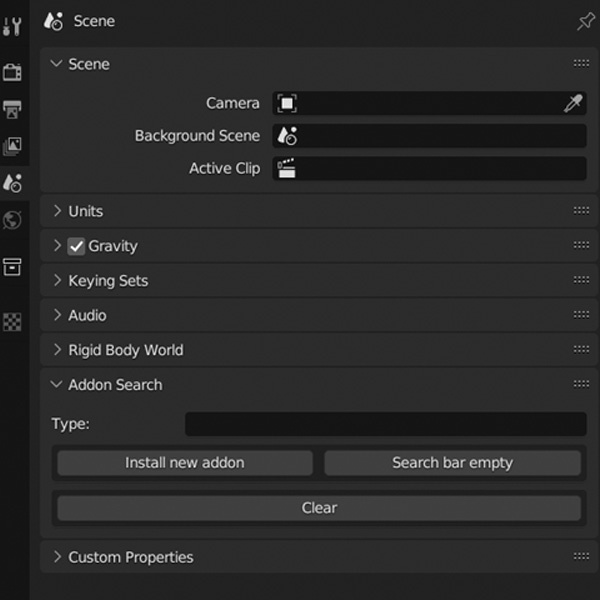Open the Render properties tab
600x600 pixels.
tap(12, 72)
